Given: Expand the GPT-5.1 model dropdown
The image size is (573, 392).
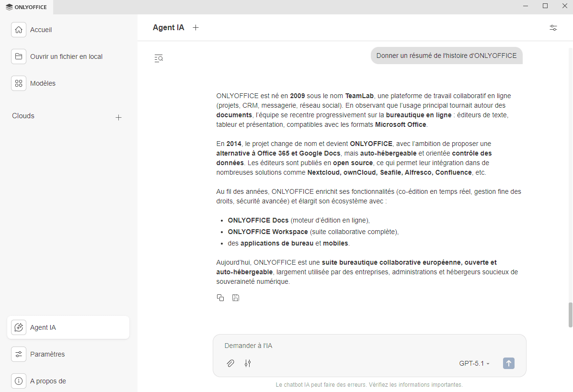Looking at the screenshot, I should point(474,363).
